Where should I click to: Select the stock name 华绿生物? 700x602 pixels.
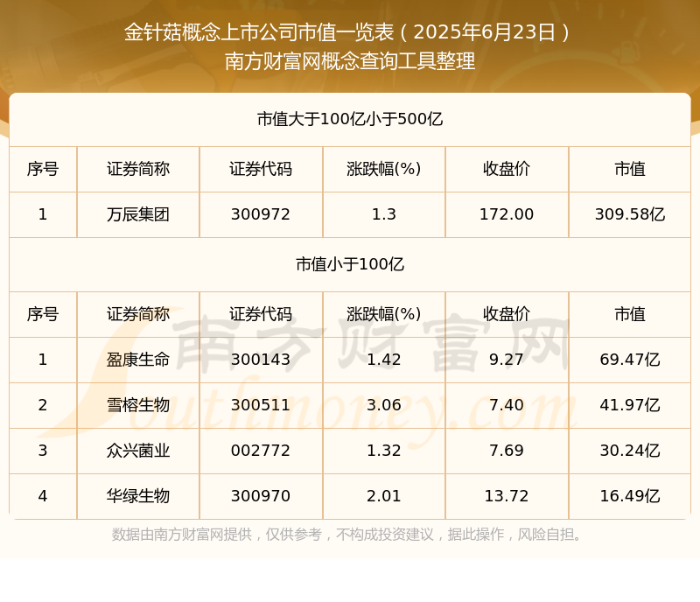pyautogui.click(x=138, y=496)
